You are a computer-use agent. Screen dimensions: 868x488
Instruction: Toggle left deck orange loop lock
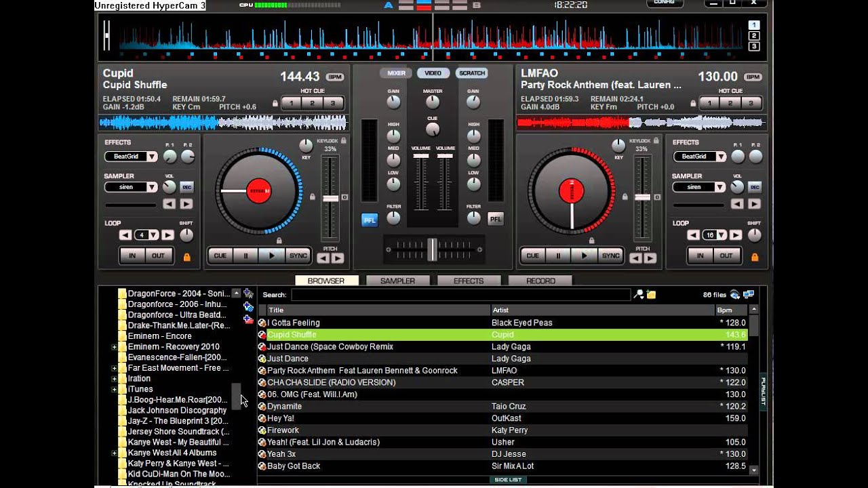[x=186, y=257]
